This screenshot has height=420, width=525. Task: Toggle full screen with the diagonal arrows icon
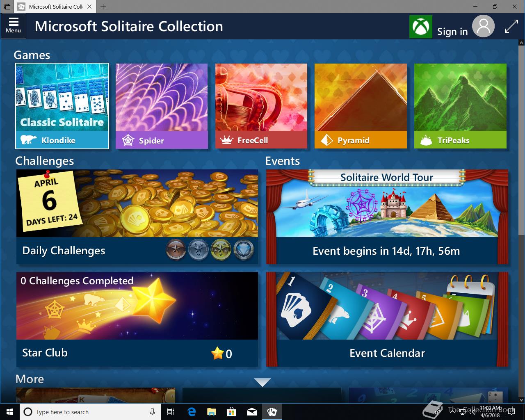pyautogui.click(x=511, y=27)
